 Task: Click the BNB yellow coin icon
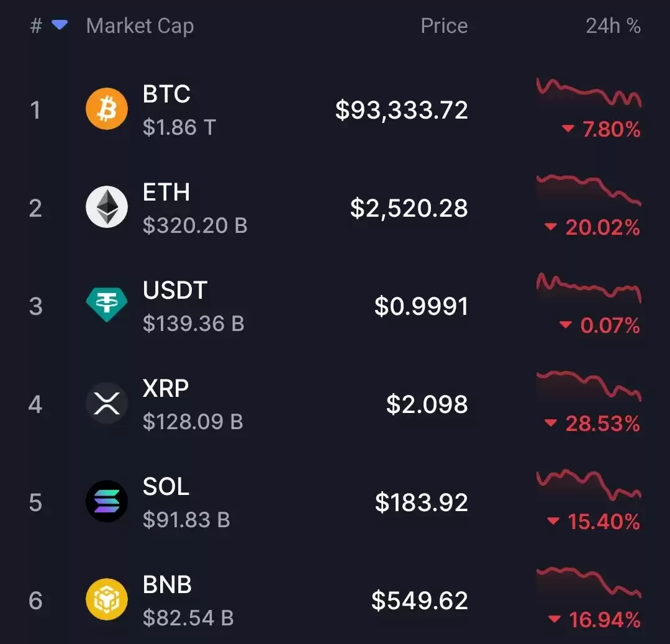pyautogui.click(x=107, y=599)
